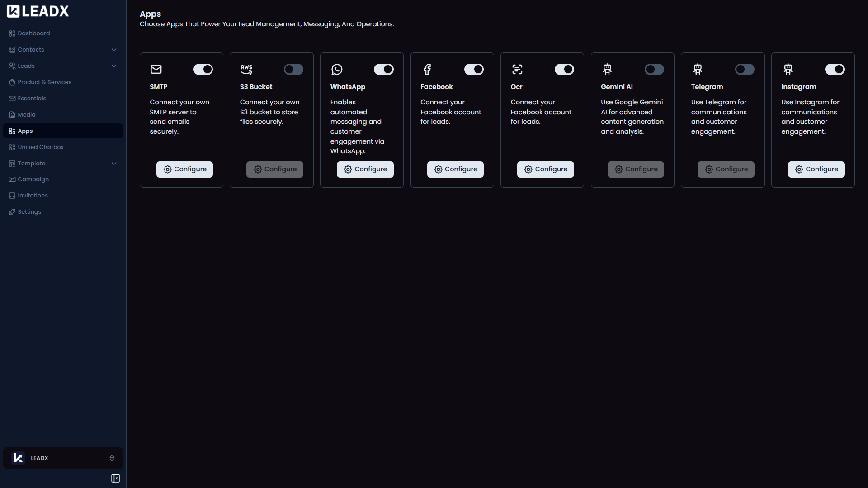Click the Telegram app icon
This screenshot has height=488, width=868.
pyautogui.click(x=698, y=69)
